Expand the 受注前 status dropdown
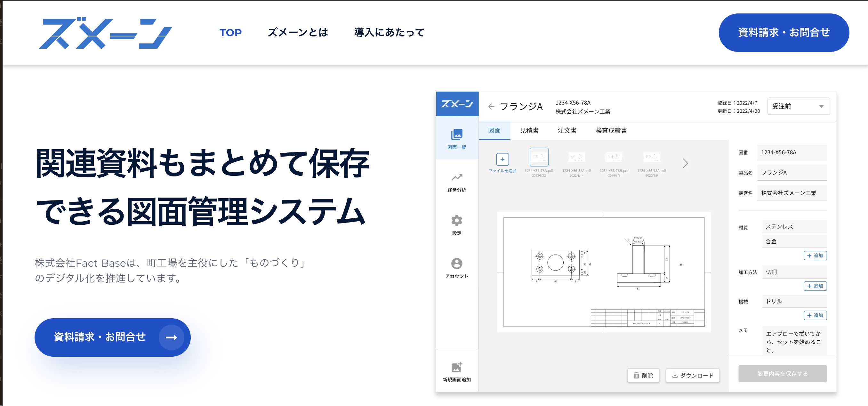868x406 pixels. pos(798,106)
